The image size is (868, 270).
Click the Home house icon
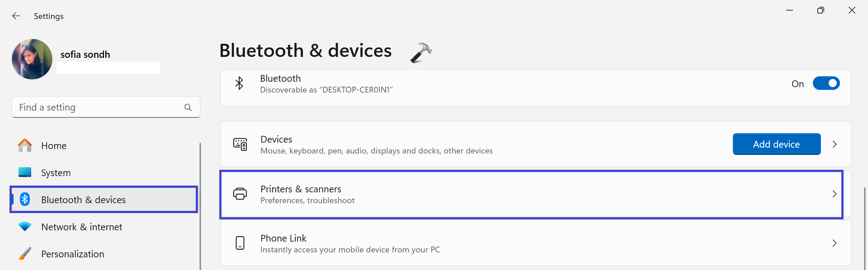coord(25,145)
